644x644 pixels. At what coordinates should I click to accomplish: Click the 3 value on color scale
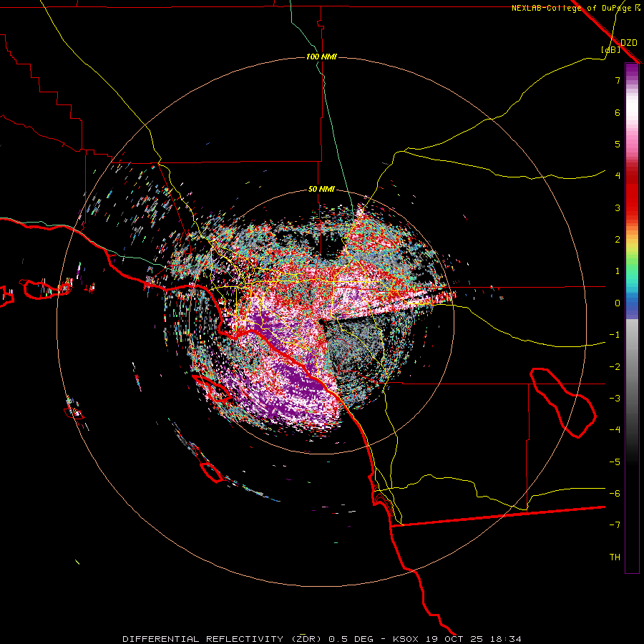[x=618, y=208]
